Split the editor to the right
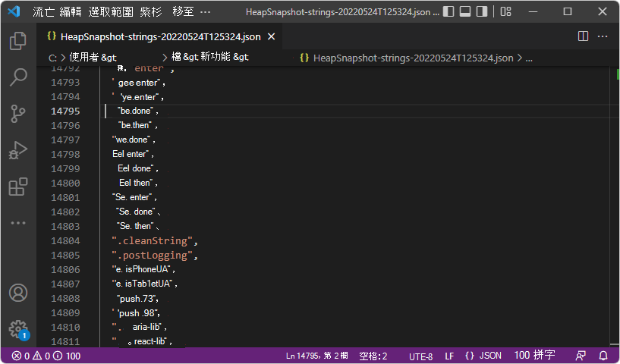Image resolution: width=620 pixels, height=364 pixels. pos(584,36)
